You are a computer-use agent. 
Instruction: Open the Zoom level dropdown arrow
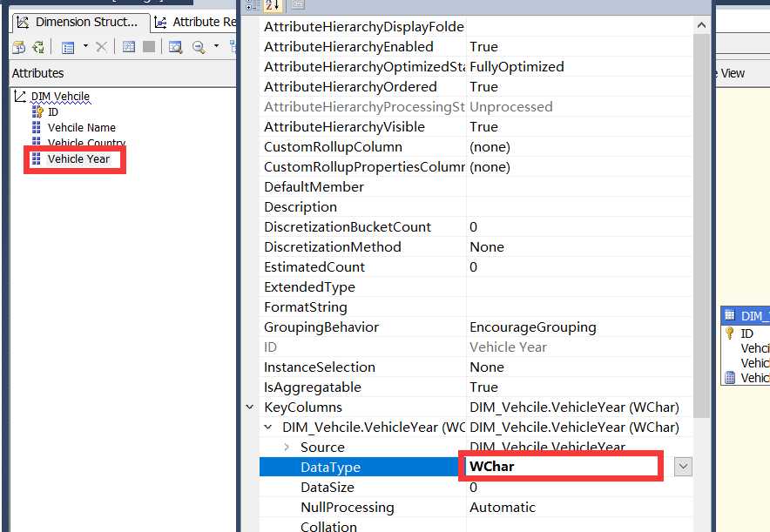tap(216, 47)
